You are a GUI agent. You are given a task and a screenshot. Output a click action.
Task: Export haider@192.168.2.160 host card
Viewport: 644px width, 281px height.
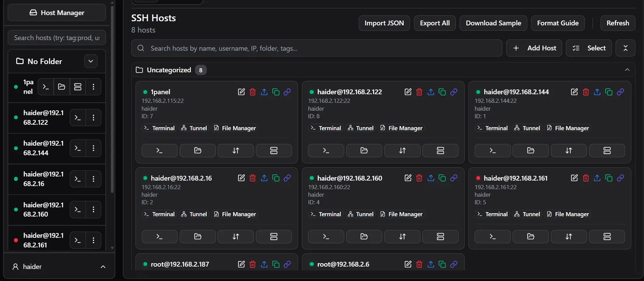coord(431,178)
